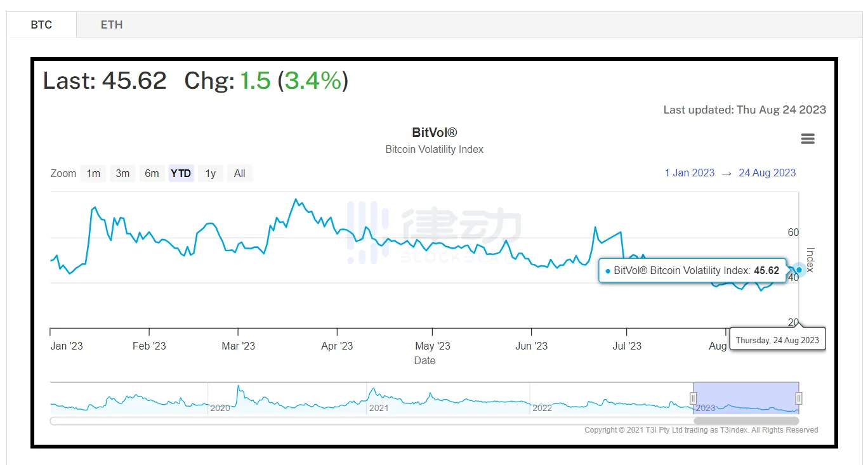Click the highlighted 2023 navigator selection window
The width and height of the screenshot is (868, 465).
(746, 398)
